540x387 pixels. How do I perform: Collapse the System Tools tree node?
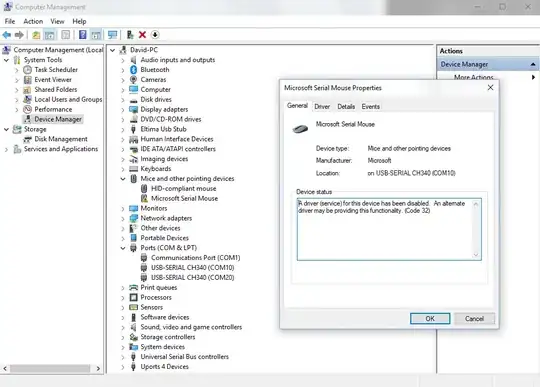pyautogui.click(x=6, y=60)
